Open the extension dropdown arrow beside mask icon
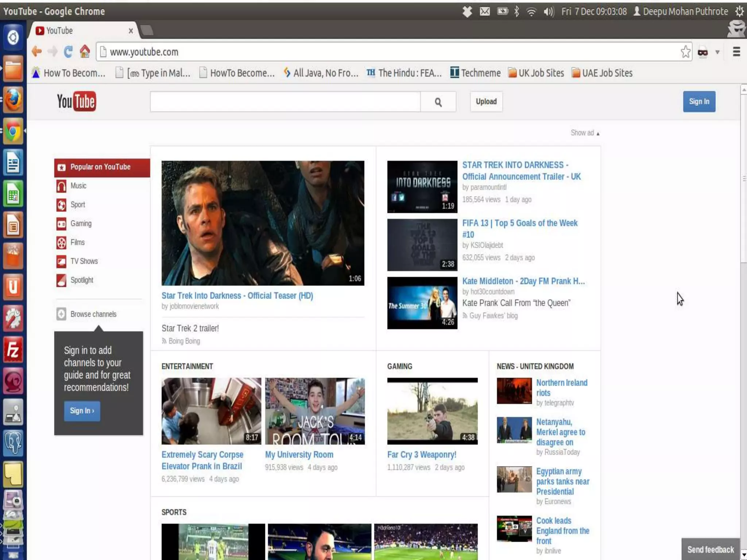The width and height of the screenshot is (747, 560). point(717,52)
